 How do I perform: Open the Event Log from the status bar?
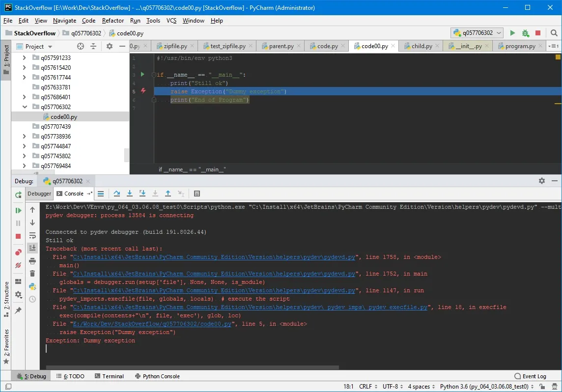pyautogui.click(x=530, y=376)
